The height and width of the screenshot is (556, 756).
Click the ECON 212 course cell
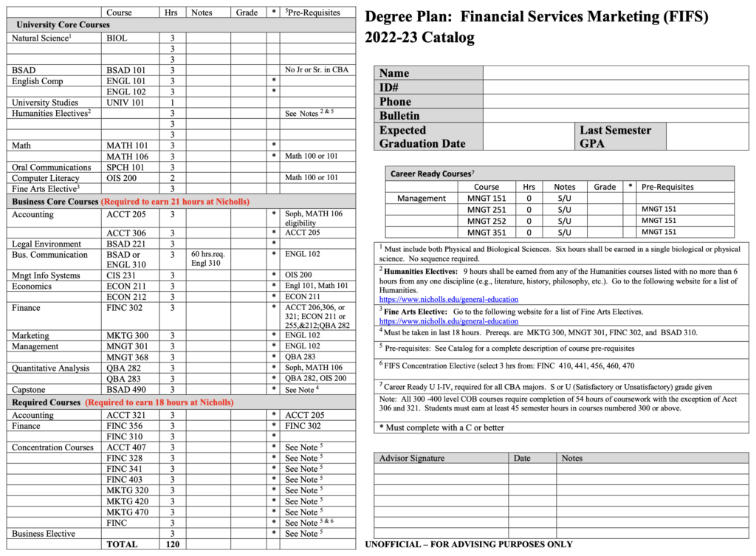point(130,297)
